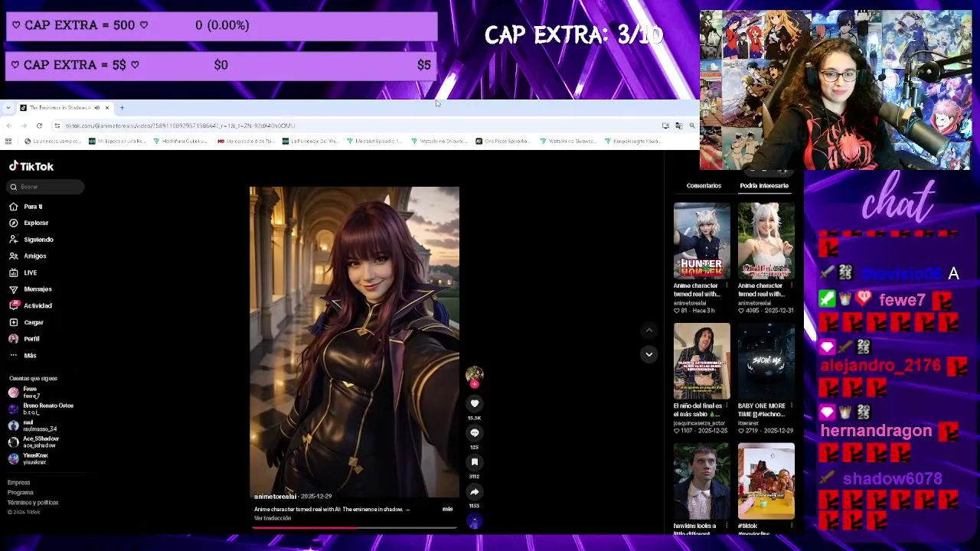Open the #tiktok video thumbnail
The height and width of the screenshot is (551, 980).
(766, 481)
